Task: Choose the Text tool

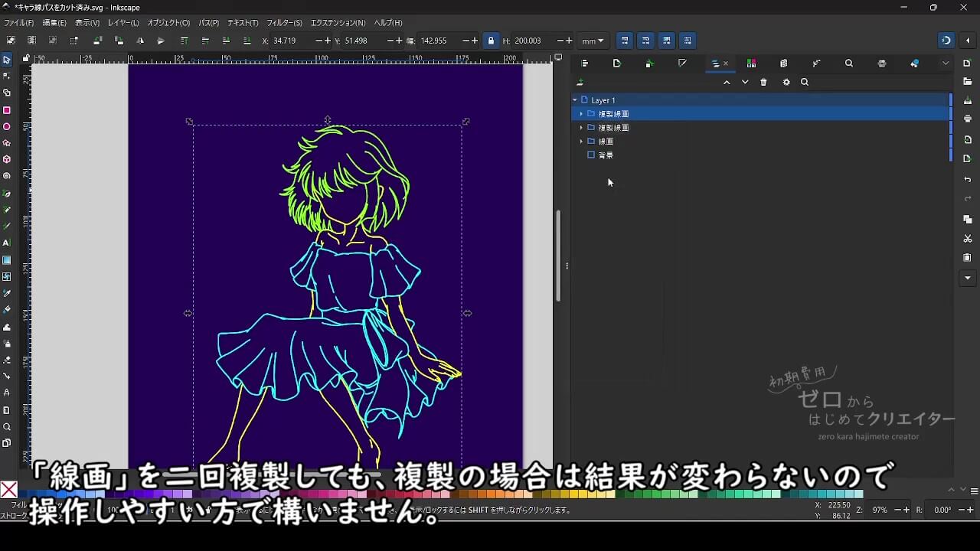Action: tap(7, 243)
